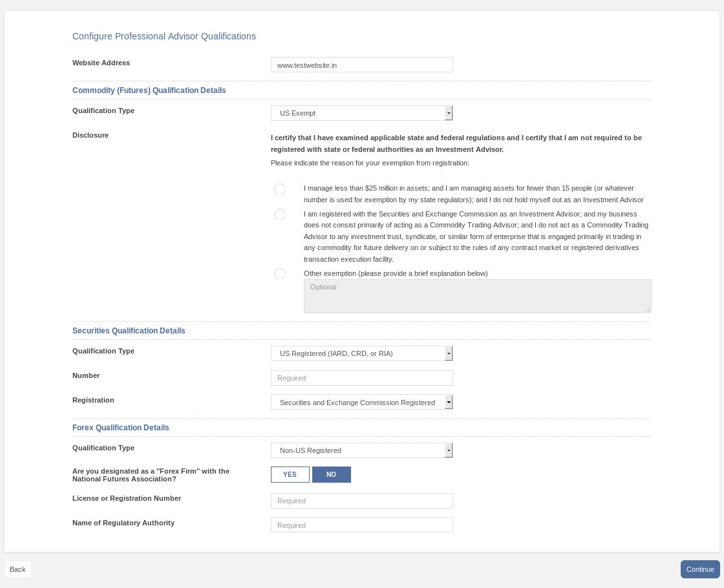Open the Securities Qualification Type dropdown

tap(361, 353)
